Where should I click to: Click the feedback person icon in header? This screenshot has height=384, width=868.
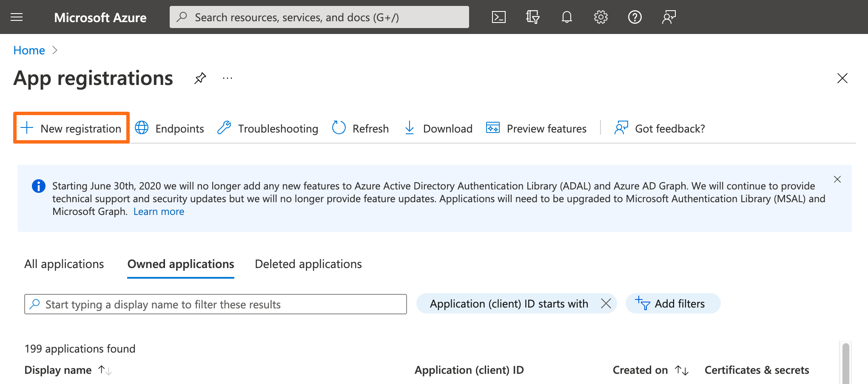point(669,17)
